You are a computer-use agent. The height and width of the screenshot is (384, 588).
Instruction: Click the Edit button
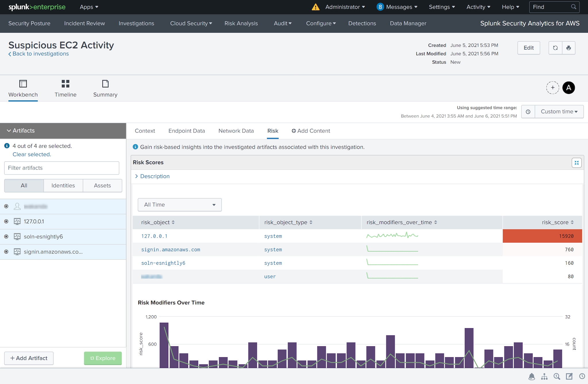529,48
